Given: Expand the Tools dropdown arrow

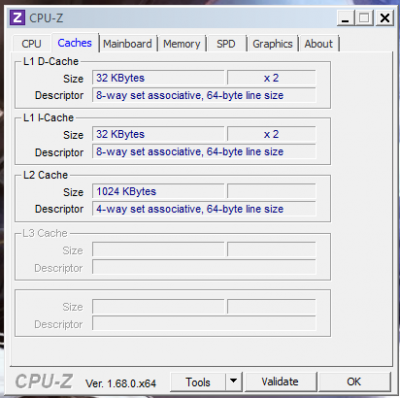Looking at the screenshot, I should tap(234, 382).
